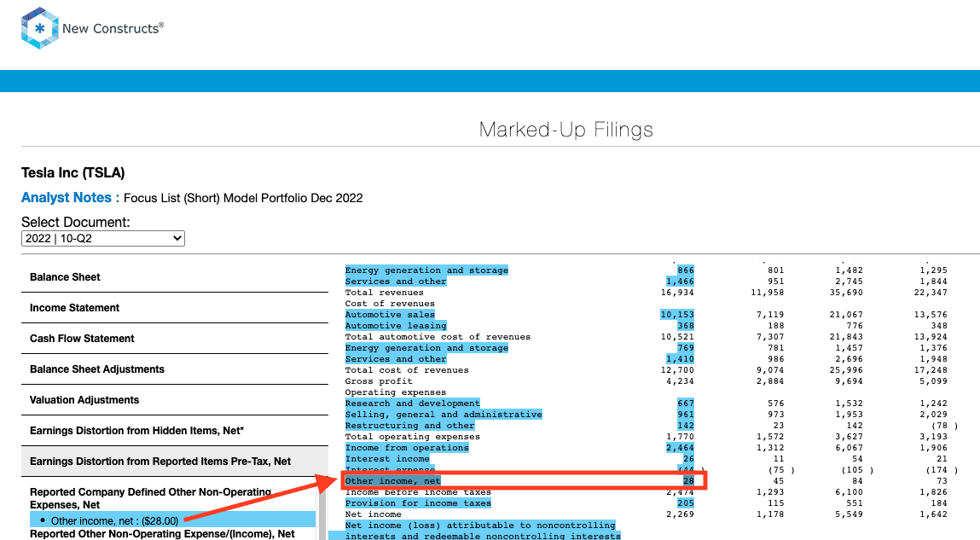Click the Gross profit row label

[379, 381]
